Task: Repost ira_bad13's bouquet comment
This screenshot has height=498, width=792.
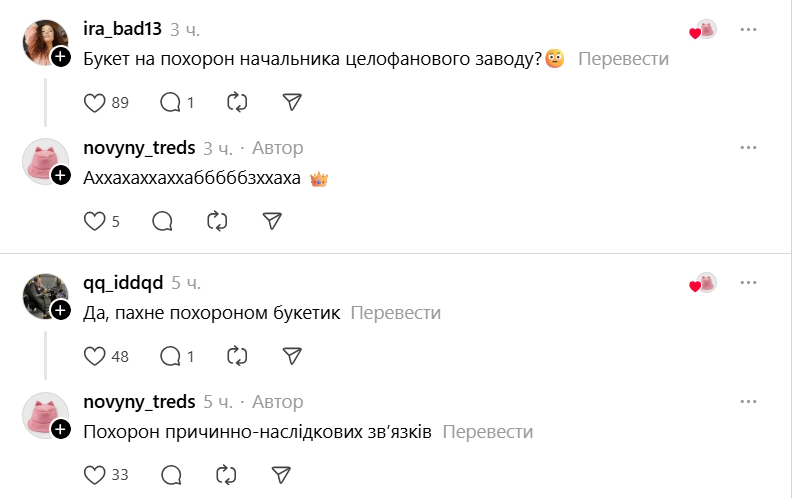Action: [237, 102]
